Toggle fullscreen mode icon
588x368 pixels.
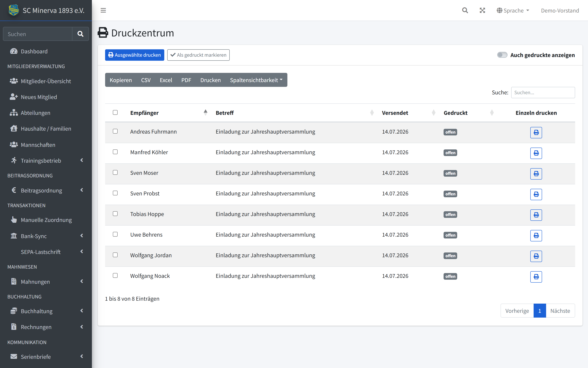[x=482, y=10]
